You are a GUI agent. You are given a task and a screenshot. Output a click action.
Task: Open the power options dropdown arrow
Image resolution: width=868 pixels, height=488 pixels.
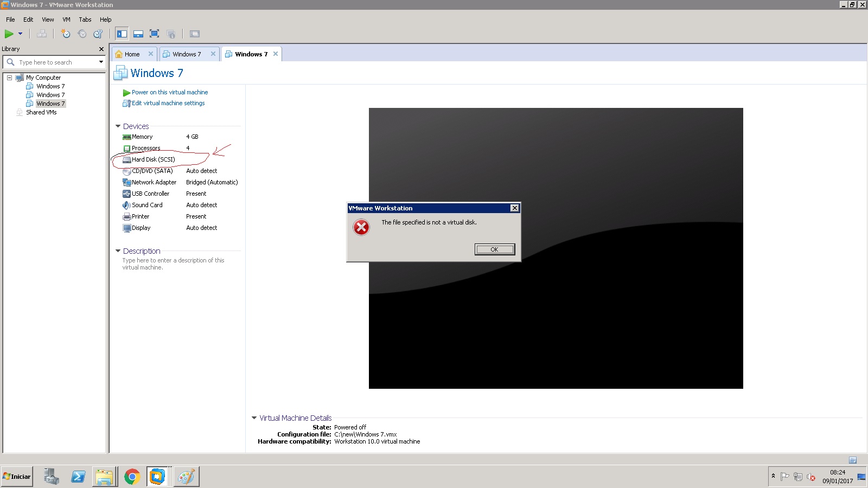tap(21, 34)
